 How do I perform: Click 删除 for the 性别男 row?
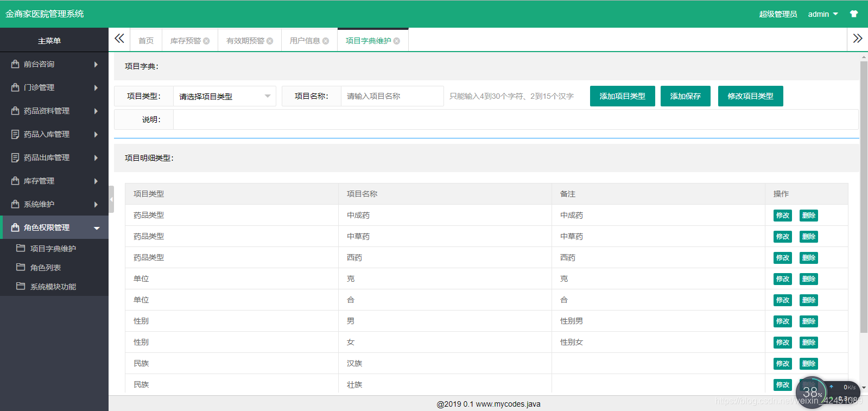(x=809, y=321)
